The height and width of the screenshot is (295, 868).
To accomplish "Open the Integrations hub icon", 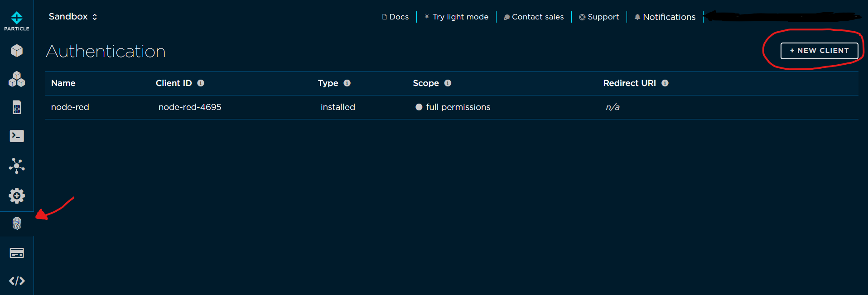I will pos(17,166).
